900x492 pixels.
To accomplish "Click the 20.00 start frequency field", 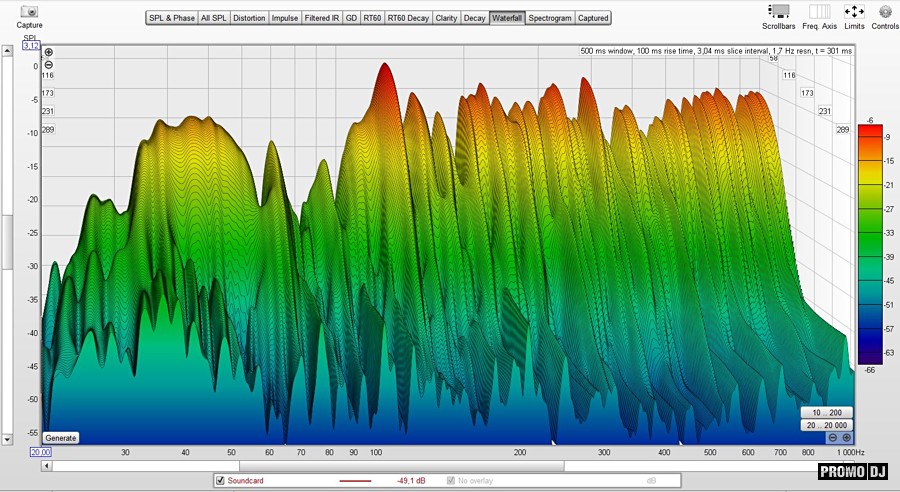I will coord(40,452).
